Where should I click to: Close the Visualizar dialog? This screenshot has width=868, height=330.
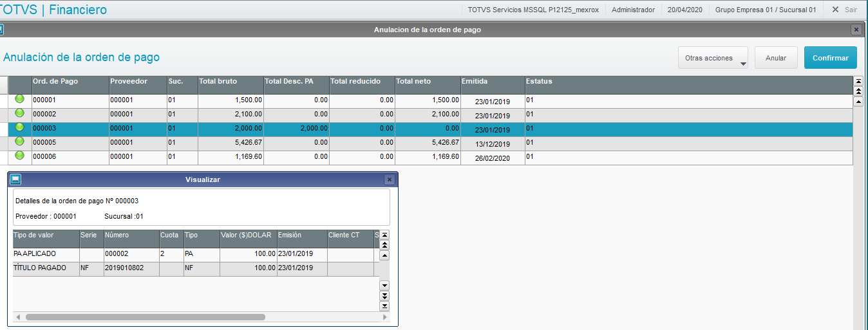(389, 179)
